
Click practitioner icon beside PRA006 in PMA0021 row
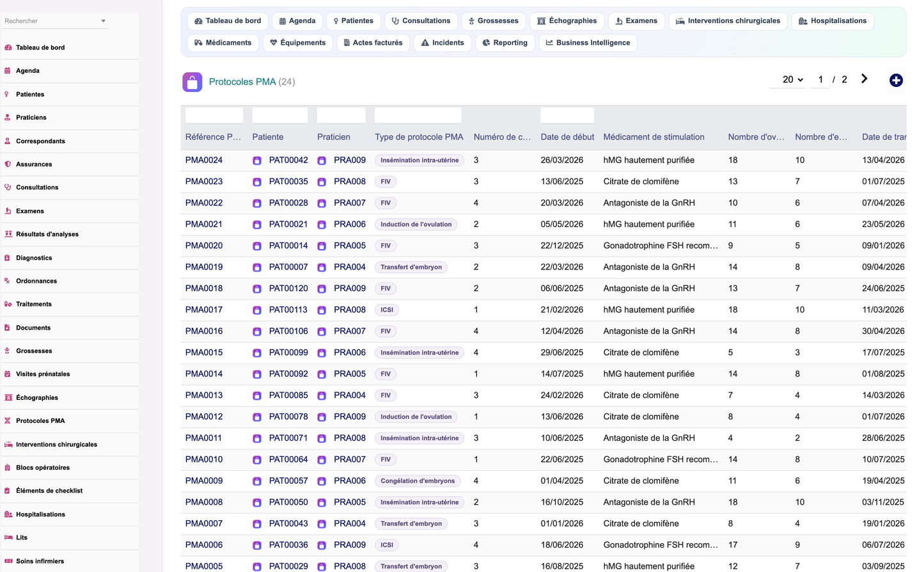[322, 225]
